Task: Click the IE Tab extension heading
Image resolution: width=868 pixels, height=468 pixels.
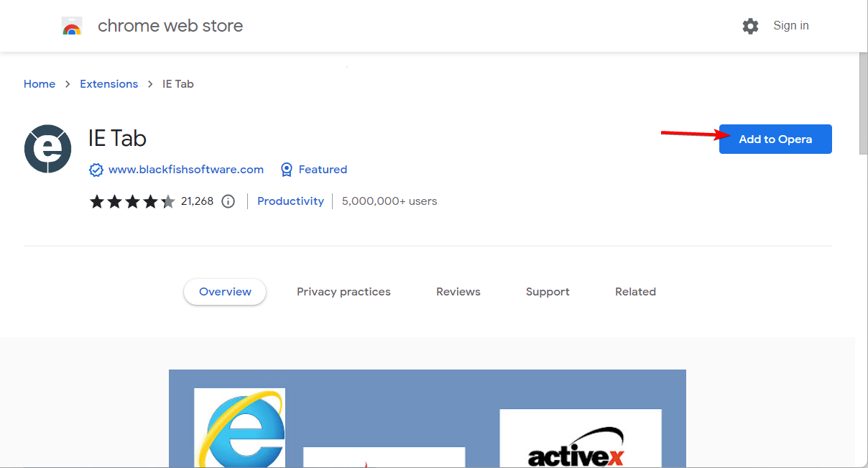Action: point(117,138)
